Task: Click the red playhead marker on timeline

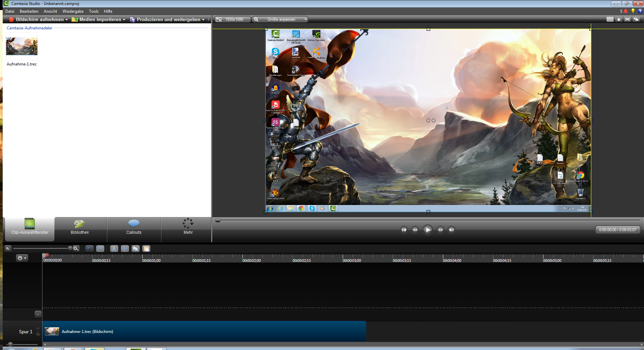Action: click(x=47, y=255)
